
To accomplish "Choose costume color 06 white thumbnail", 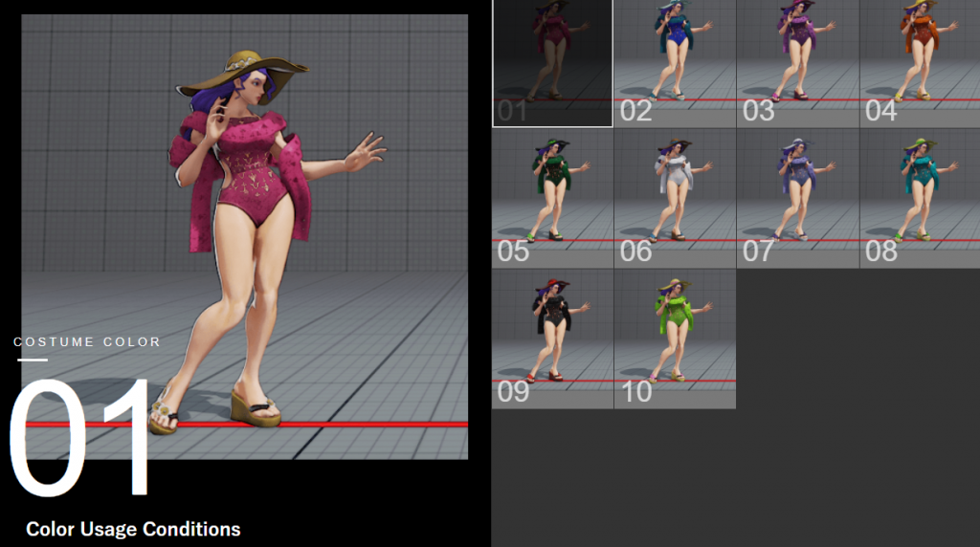I will (675, 199).
